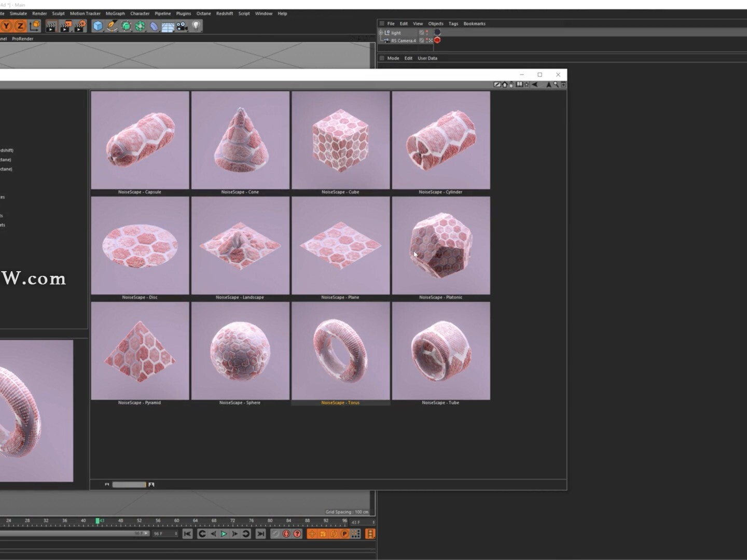Image resolution: width=747 pixels, height=560 pixels.
Task: Switch to the ProRender tab
Action: pos(22,38)
